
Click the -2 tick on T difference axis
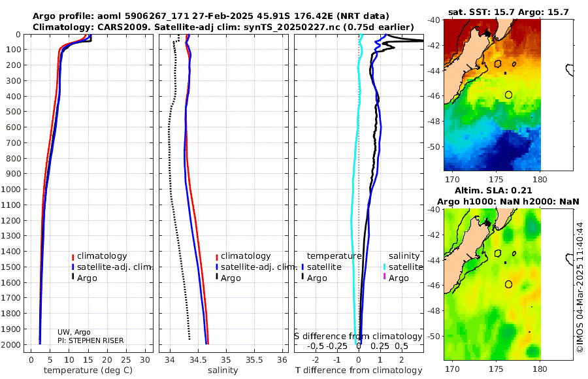click(316, 359)
